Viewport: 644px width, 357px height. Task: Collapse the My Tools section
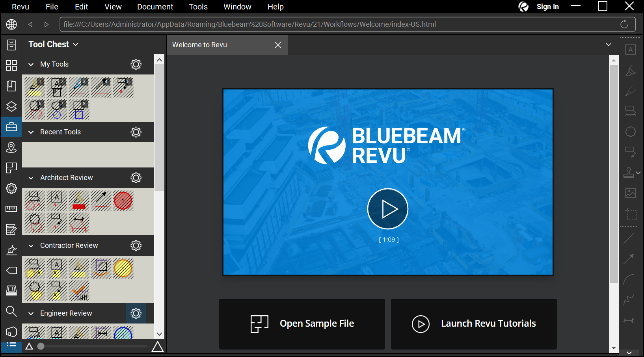click(31, 64)
